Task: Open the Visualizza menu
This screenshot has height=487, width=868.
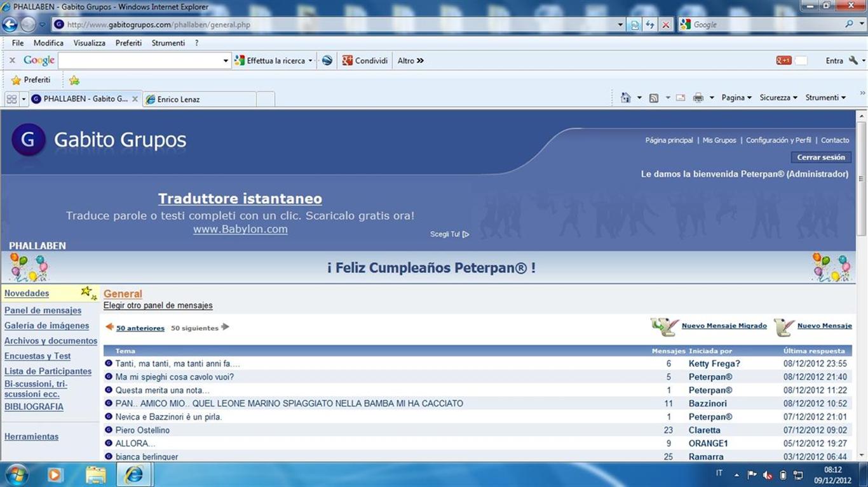Action: [90, 43]
